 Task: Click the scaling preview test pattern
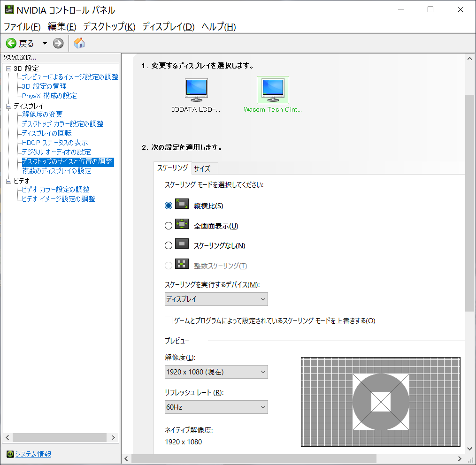click(381, 402)
